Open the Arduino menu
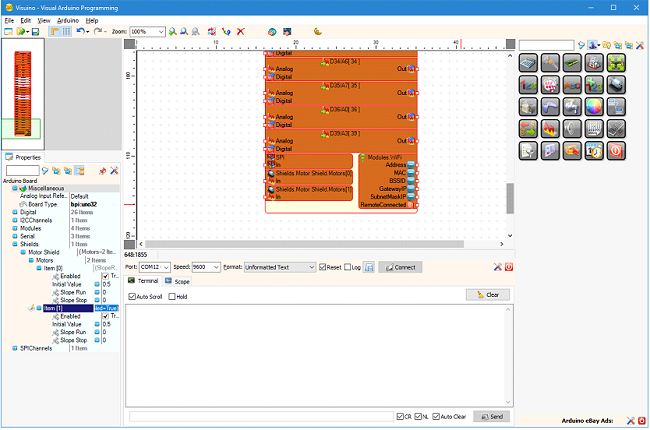The image size is (650, 430). coord(68,20)
